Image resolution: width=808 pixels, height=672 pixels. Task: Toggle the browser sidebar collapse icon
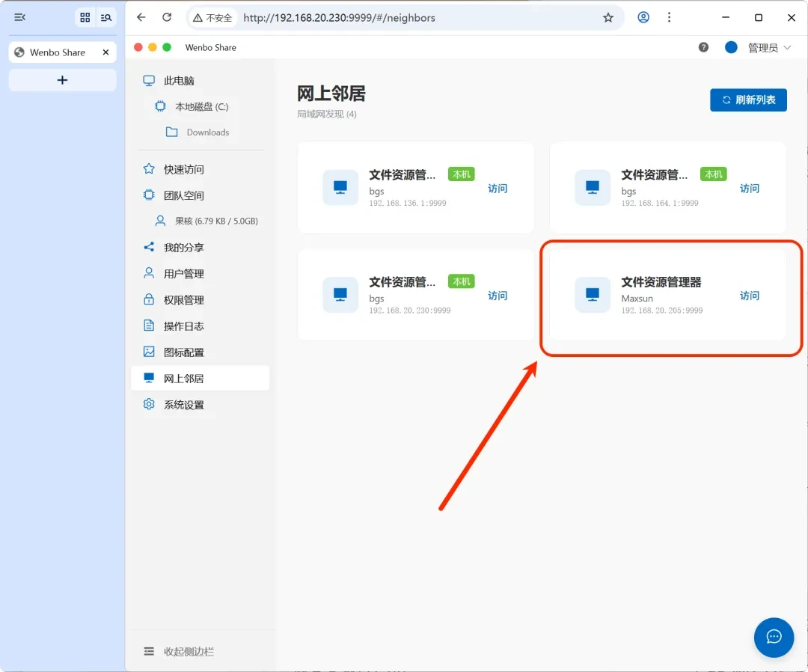pos(19,17)
